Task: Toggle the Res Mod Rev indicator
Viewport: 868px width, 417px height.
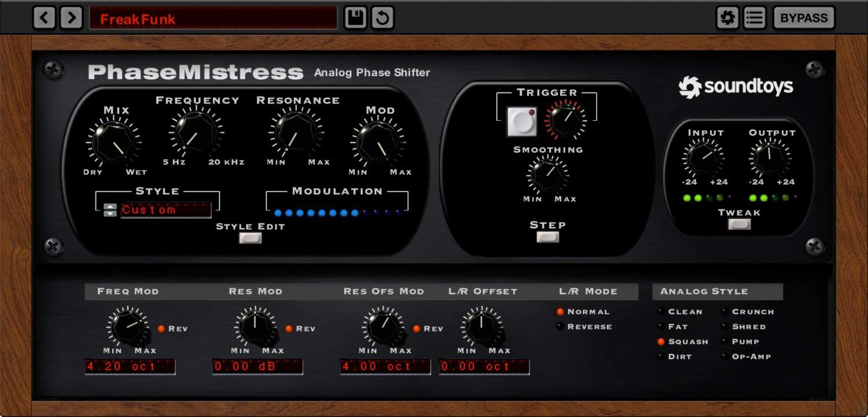Action: [289, 329]
